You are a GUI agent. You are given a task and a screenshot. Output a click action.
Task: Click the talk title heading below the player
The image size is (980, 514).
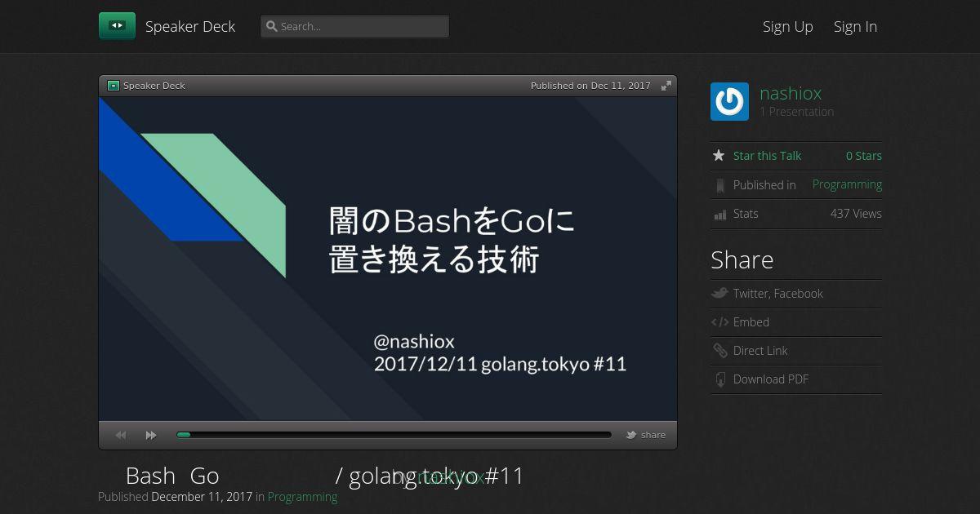[x=324, y=476]
